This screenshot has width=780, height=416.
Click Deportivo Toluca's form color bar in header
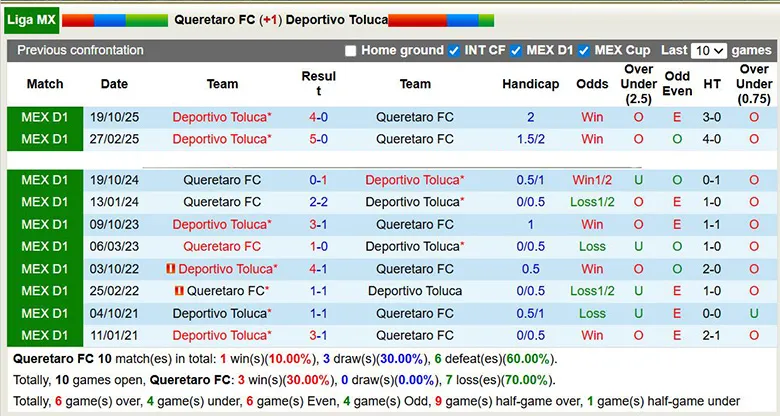[x=444, y=20]
